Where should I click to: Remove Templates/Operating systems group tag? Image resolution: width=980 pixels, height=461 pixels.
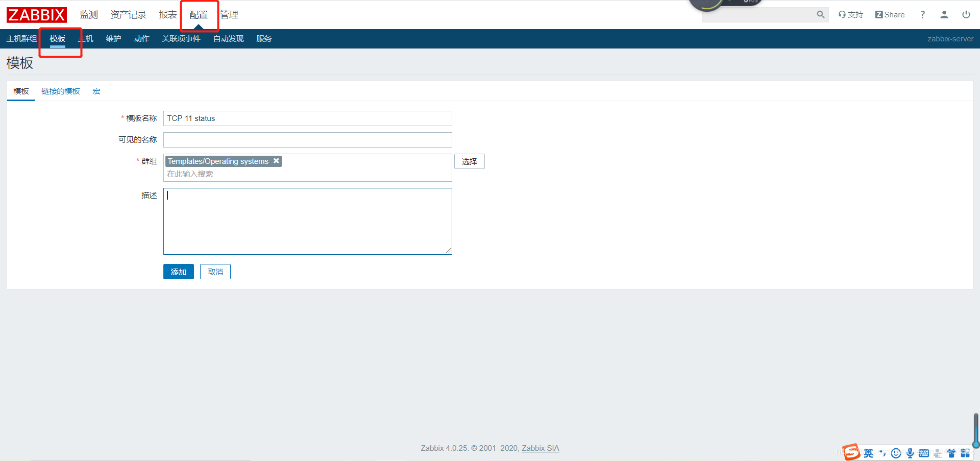[276, 161]
